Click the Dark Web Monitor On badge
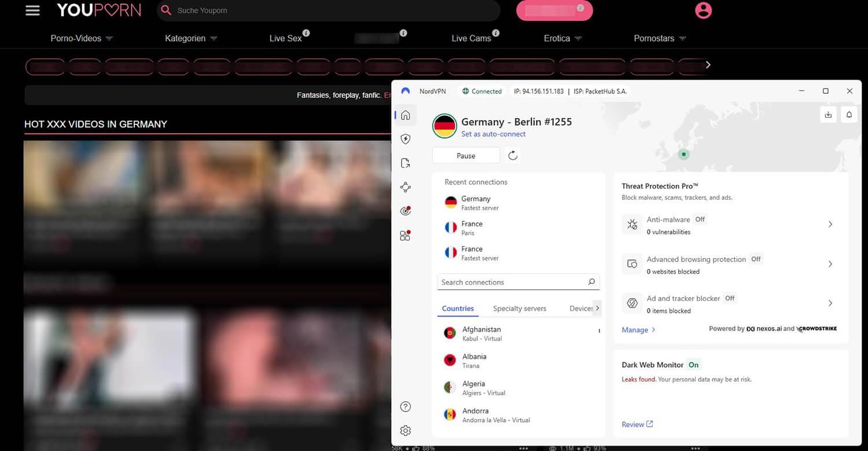This screenshot has height=451, width=868. point(693,365)
